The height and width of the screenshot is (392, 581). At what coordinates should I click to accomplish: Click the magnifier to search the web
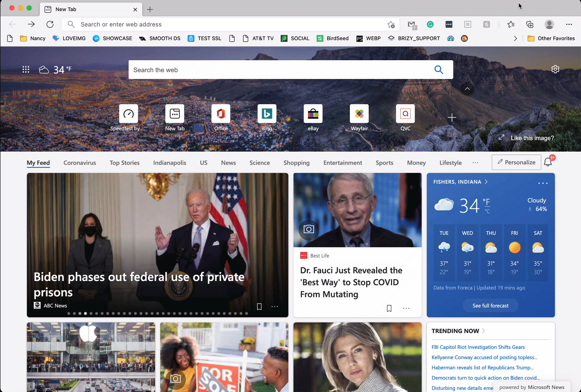439,70
